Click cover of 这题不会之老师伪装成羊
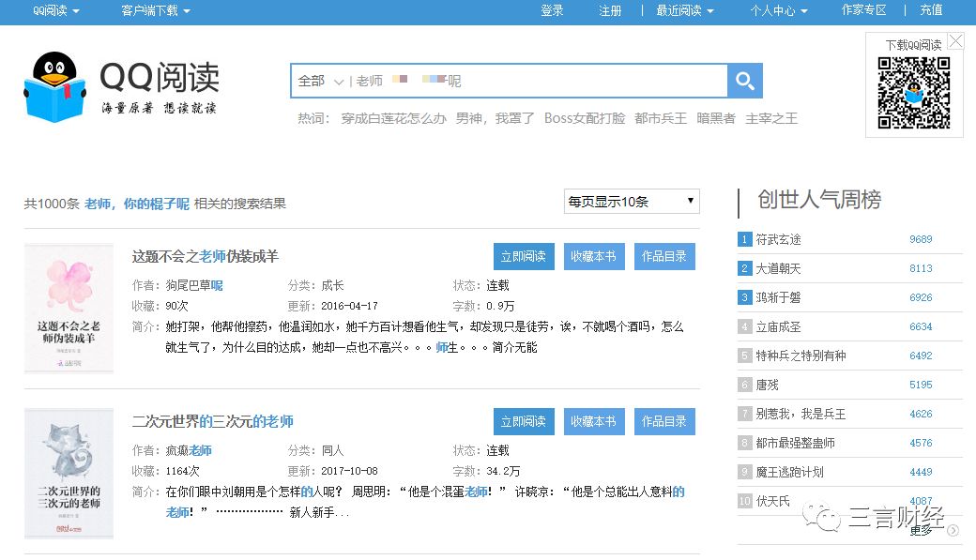This screenshot has height=560, width=976. click(69, 308)
